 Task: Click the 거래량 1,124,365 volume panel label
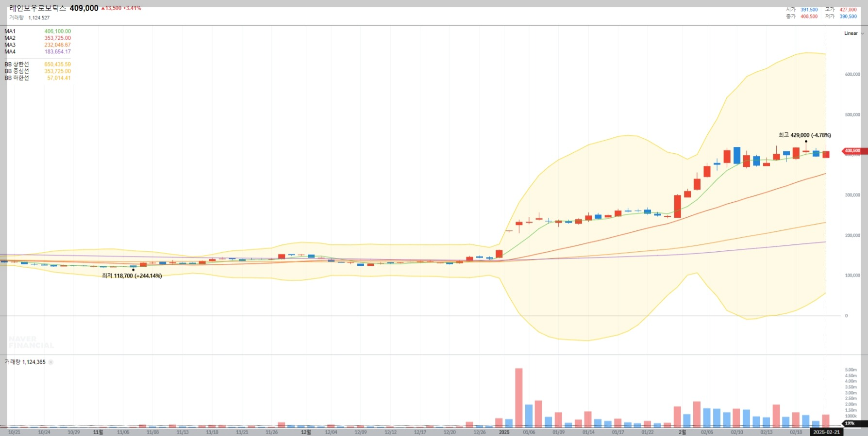coord(25,362)
